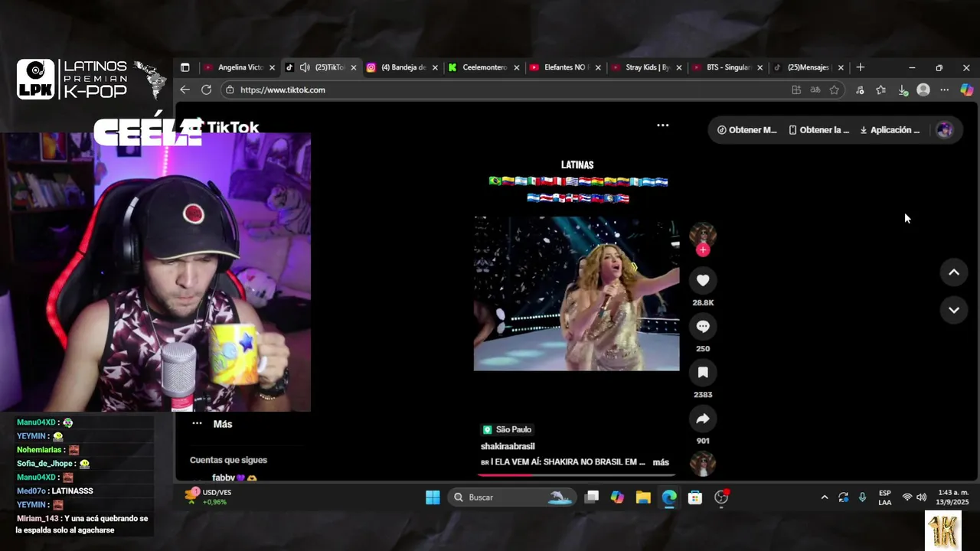Open the volume control in system tray

coord(922,497)
